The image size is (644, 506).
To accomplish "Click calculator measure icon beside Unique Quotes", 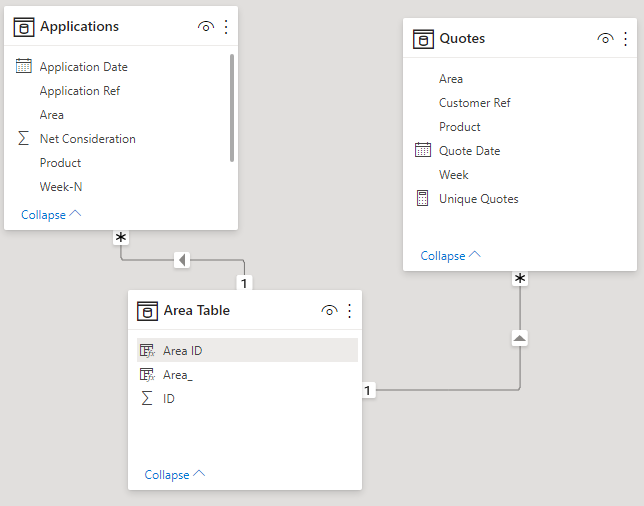I will (x=422, y=198).
